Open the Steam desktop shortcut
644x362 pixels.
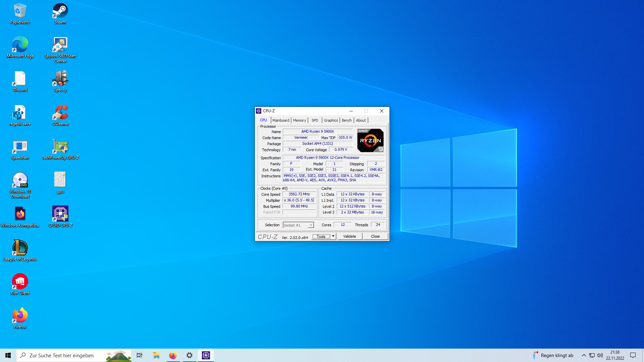(60, 13)
